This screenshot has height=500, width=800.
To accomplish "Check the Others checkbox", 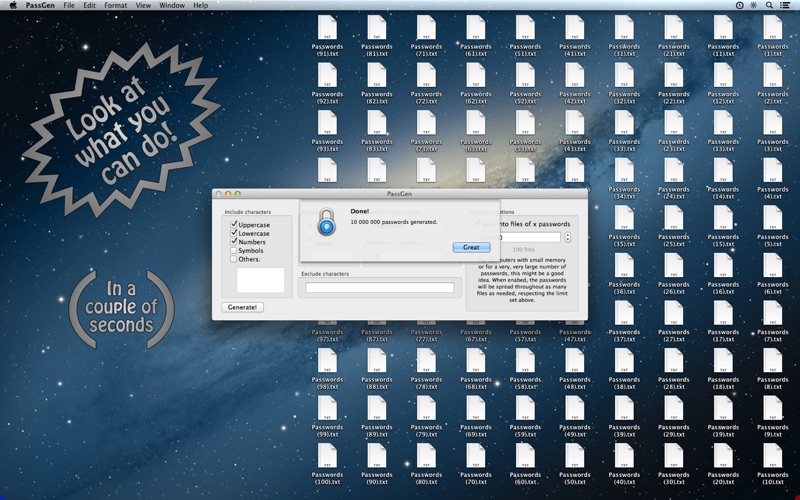I will pos(234,259).
